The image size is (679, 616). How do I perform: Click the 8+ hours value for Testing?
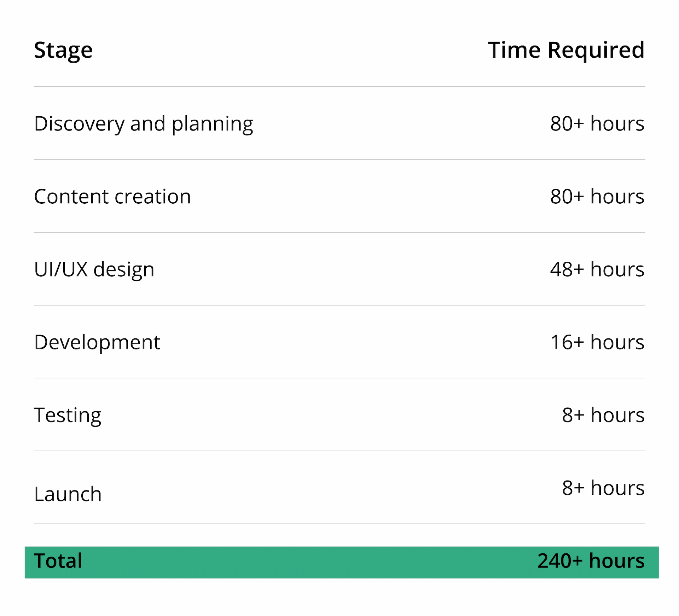point(603,415)
